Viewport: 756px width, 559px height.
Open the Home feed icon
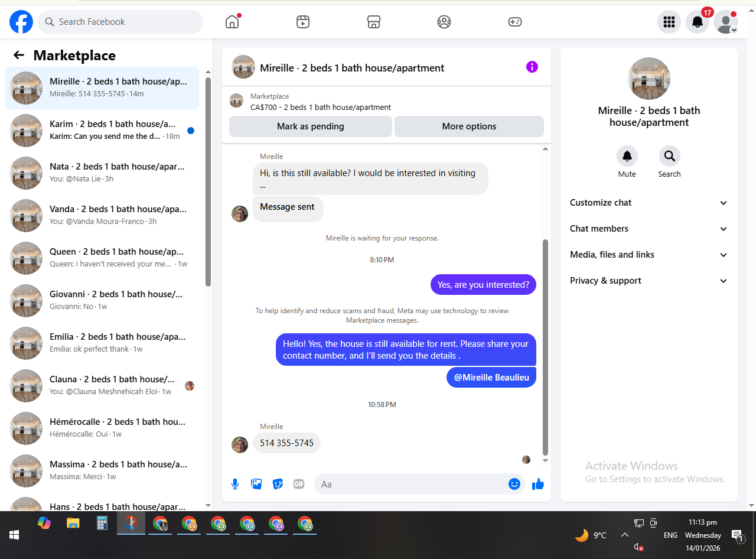tap(232, 22)
